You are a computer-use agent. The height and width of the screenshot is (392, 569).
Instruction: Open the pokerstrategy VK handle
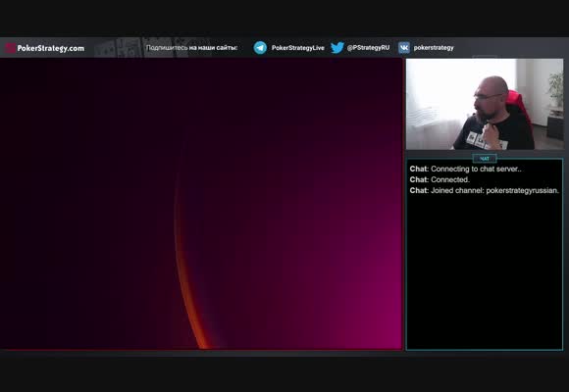(434, 47)
